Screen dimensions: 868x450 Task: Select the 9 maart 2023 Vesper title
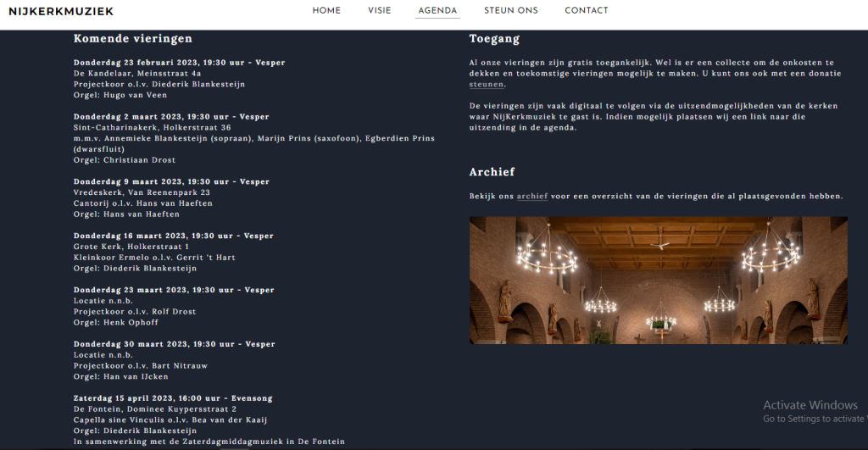click(x=171, y=182)
